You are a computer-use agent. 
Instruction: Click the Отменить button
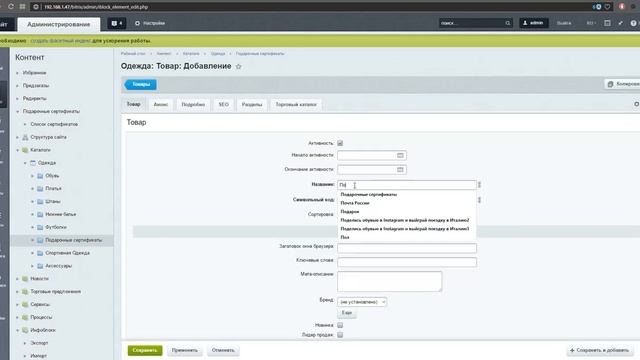click(223, 350)
